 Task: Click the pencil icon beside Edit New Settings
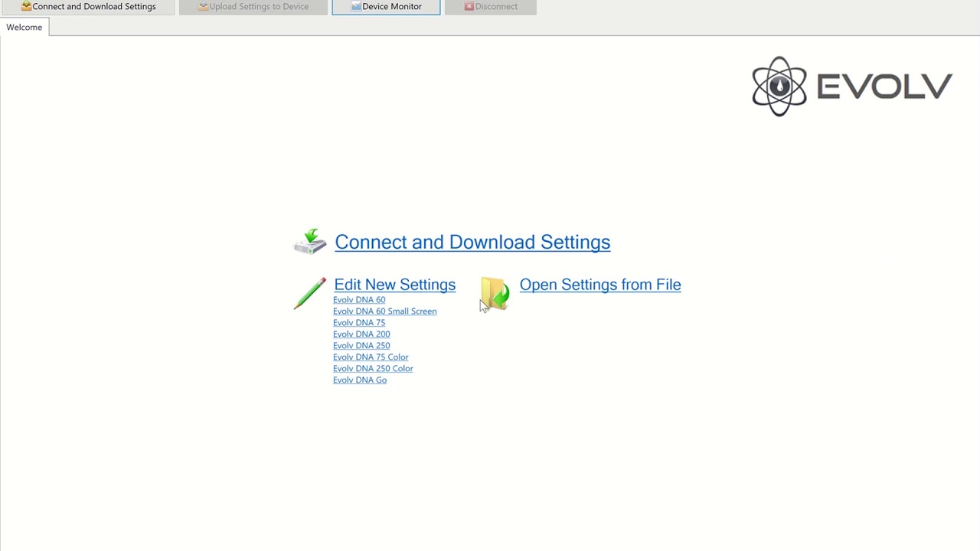coord(310,294)
